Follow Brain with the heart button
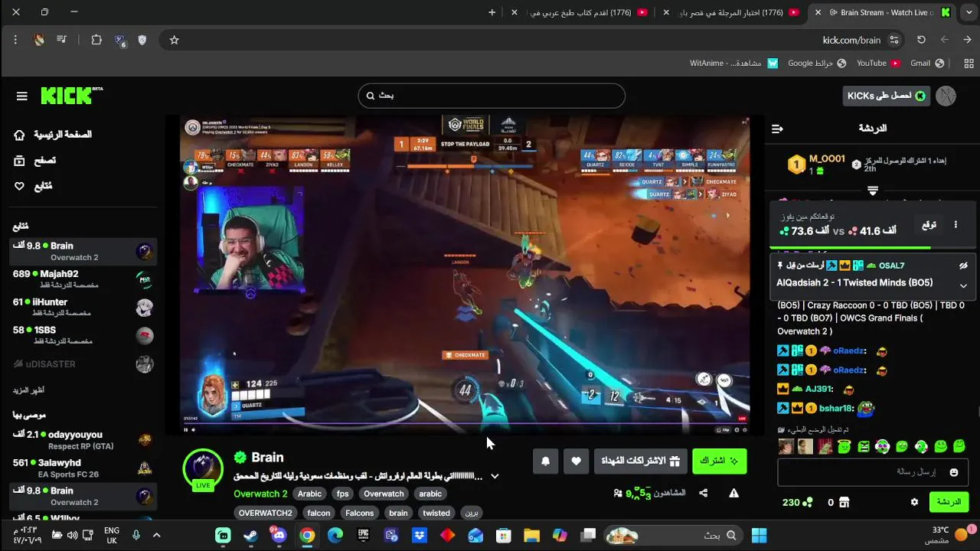The image size is (980, 551). click(x=576, y=461)
